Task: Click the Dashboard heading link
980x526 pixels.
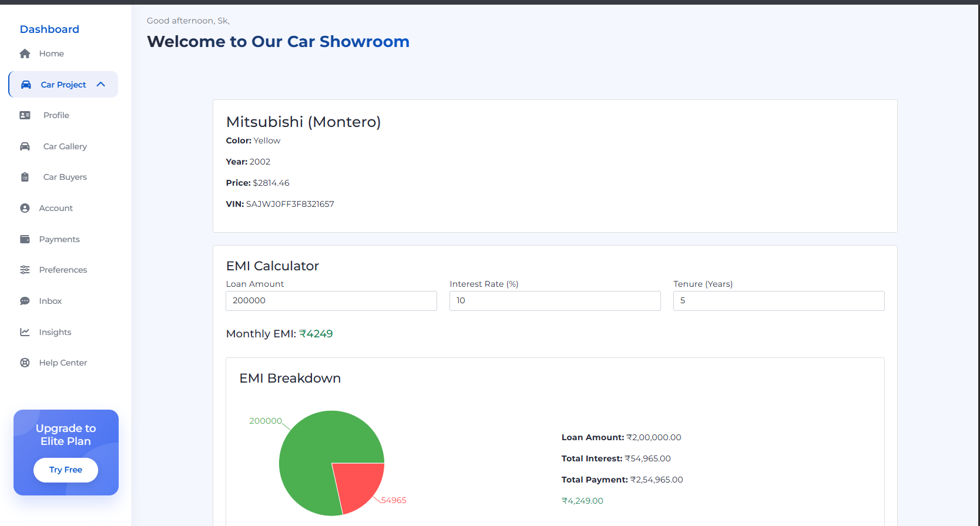Action: [x=49, y=29]
